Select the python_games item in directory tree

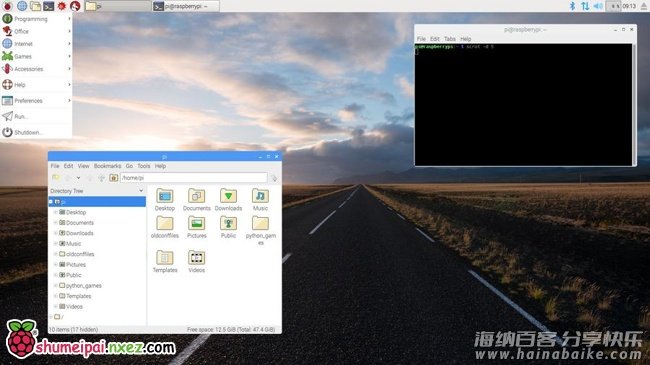click(84, 285)
